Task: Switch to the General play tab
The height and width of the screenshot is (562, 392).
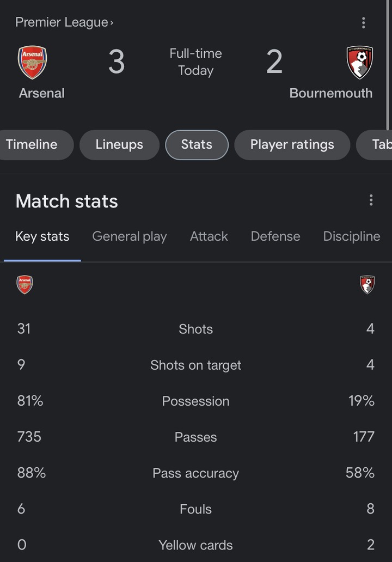Action: pos(130,236)
